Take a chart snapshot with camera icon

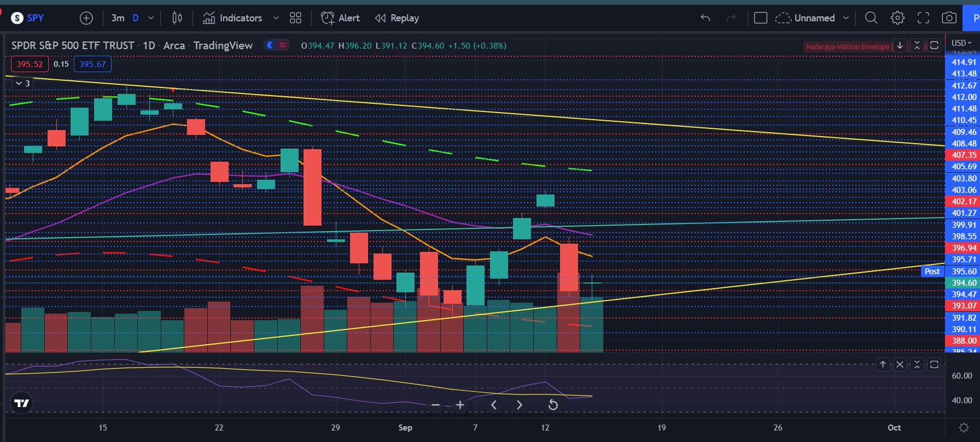tap(949, 18)
